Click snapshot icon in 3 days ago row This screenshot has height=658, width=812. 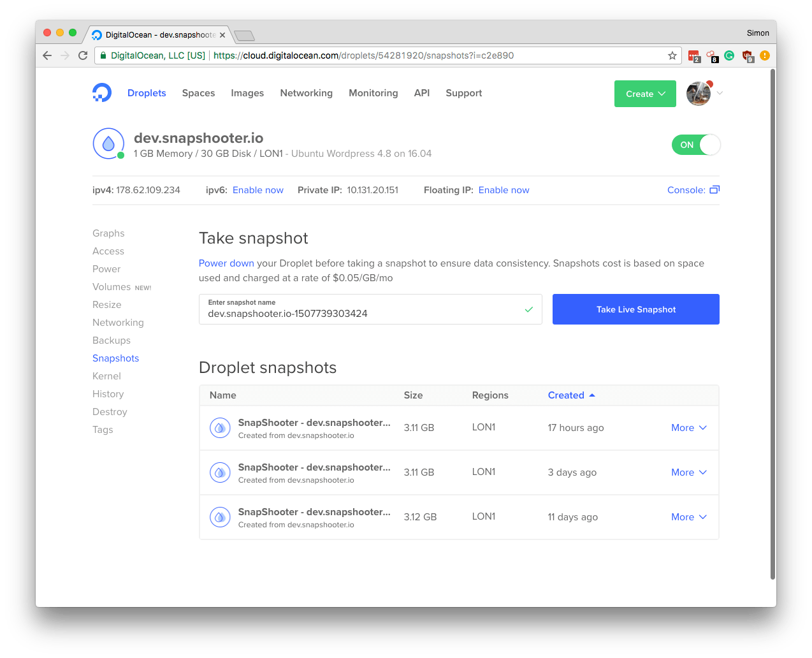pos(220,472)
